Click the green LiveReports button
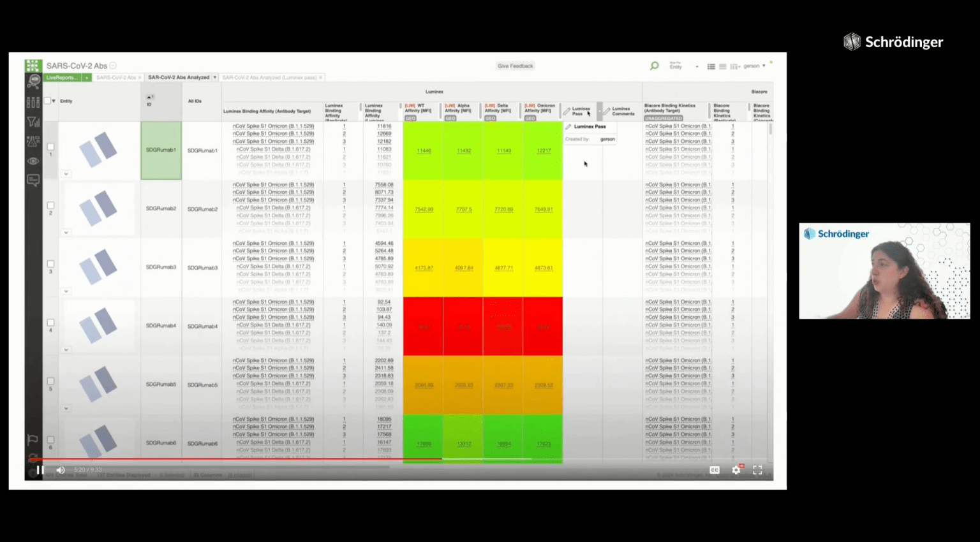Image resolution: width=980 pixels, height=542 pixels. [62, 78]
